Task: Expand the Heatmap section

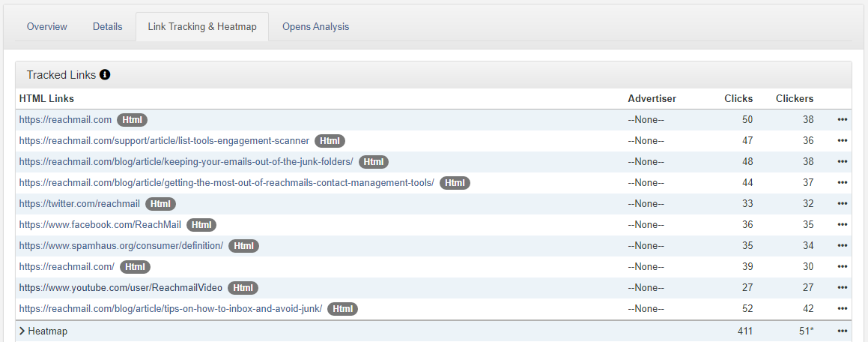Action: tap(43, 331)
